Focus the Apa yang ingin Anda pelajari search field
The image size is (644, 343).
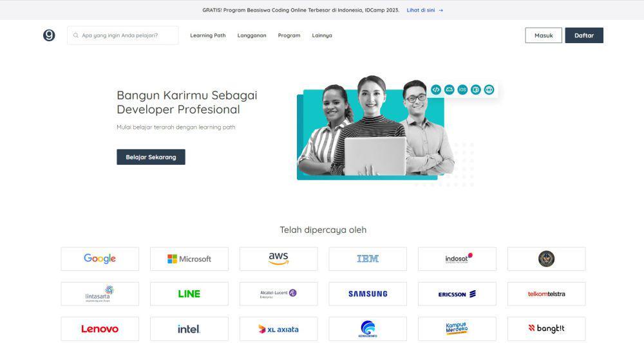point(123,35)
